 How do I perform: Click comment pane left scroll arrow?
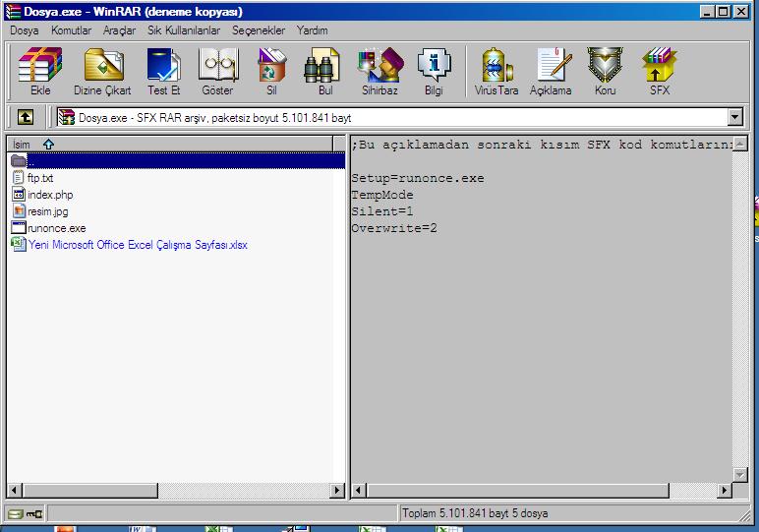click(x=358, y=491)
